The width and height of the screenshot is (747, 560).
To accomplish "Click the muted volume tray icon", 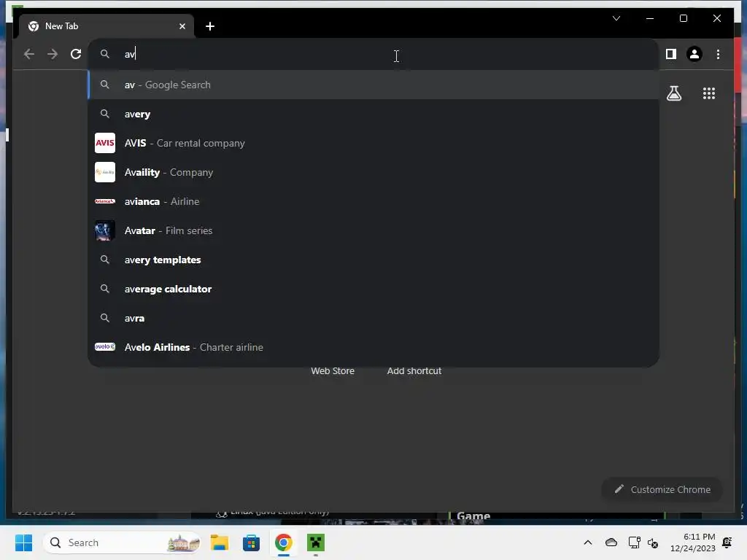I will pyautogui.click(x=653, y=542).
